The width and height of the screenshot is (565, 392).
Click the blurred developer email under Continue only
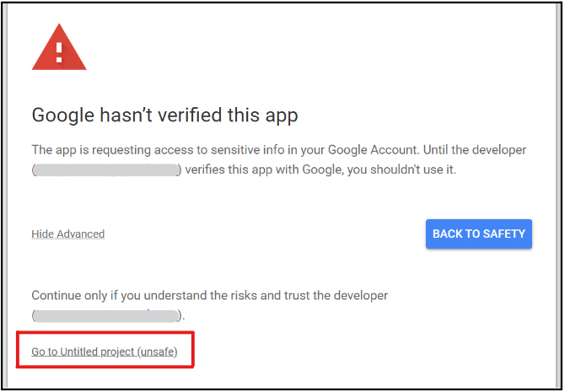[106, 315]
